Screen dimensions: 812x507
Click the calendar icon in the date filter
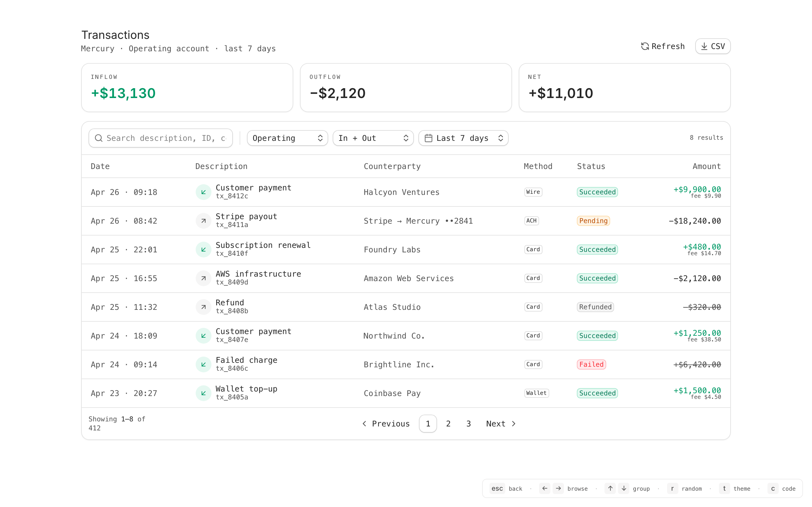click(x=429, y=138)
